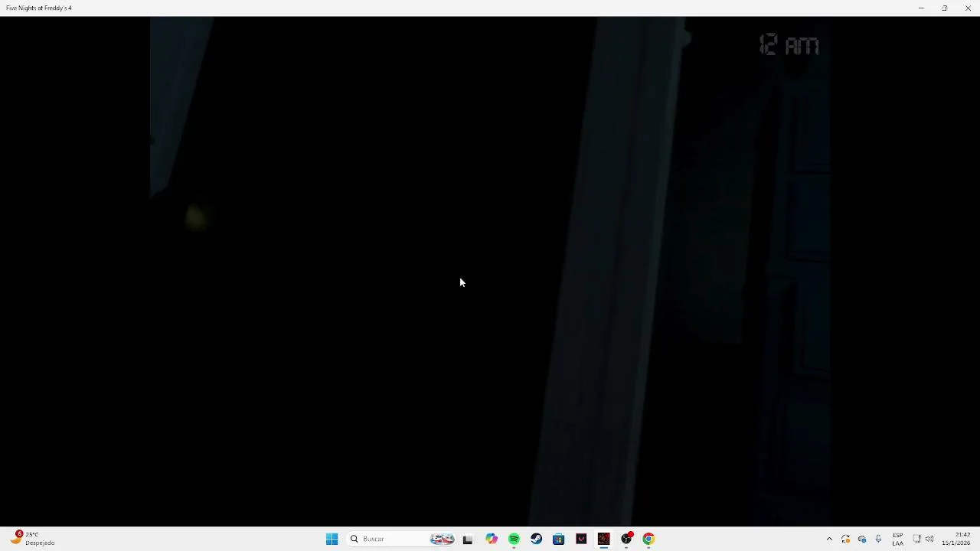Switch the ESP LAA input language

897,539
